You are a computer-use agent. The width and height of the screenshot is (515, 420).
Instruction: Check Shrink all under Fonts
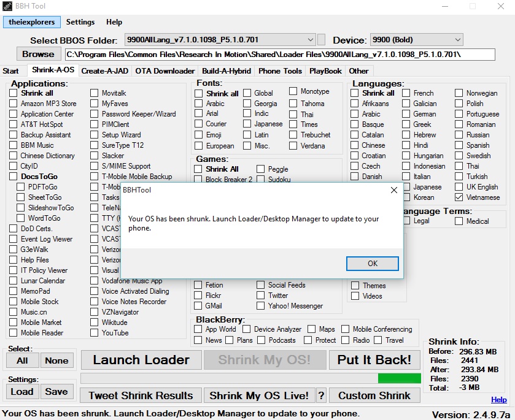click(x=198, y=94)
